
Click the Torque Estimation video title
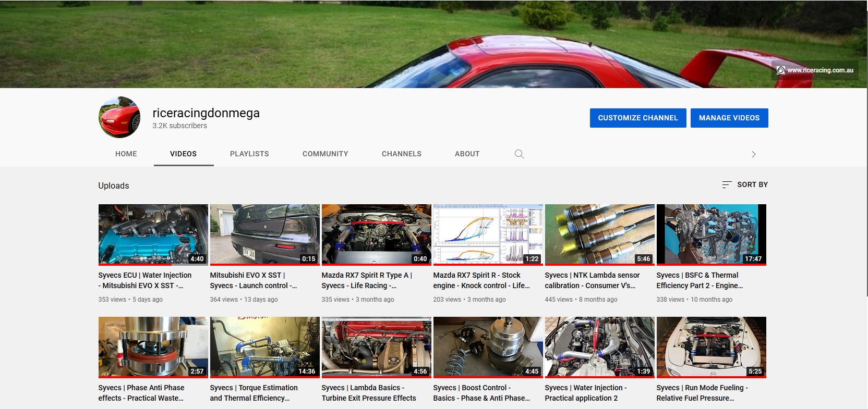[254, 393]
